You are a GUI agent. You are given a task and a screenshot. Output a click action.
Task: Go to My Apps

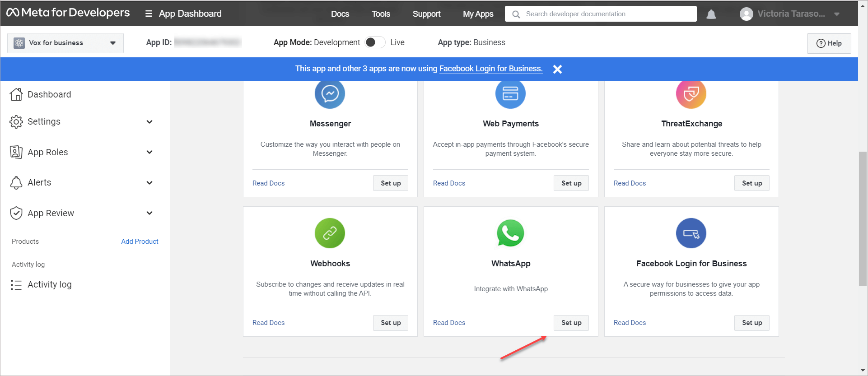478,14
